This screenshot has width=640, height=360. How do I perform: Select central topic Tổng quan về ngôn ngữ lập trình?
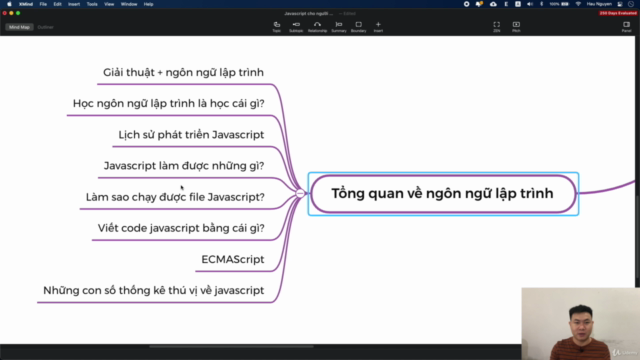click(x=443, y=193)
